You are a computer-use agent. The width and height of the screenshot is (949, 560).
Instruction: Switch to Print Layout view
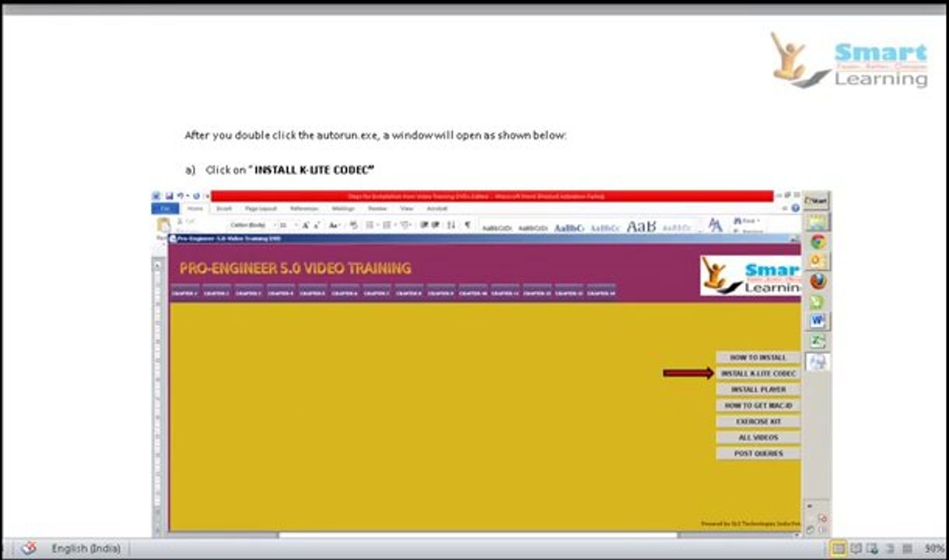[838, 549]
